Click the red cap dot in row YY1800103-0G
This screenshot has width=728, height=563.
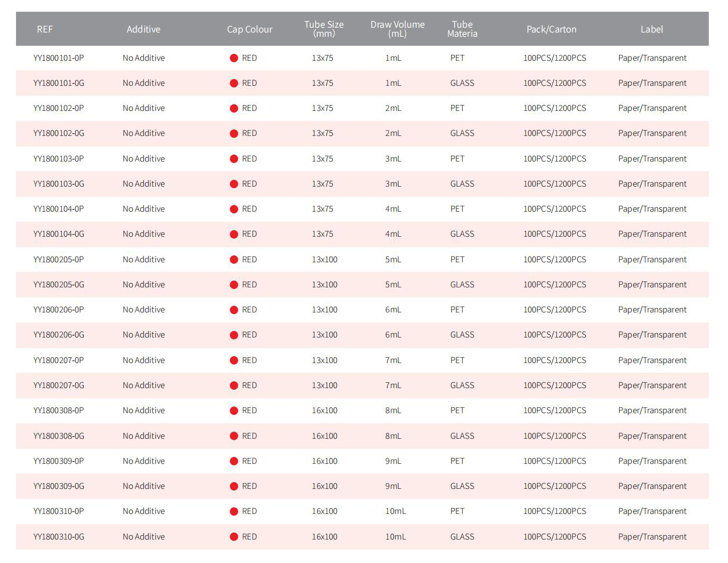pos(234,184)
